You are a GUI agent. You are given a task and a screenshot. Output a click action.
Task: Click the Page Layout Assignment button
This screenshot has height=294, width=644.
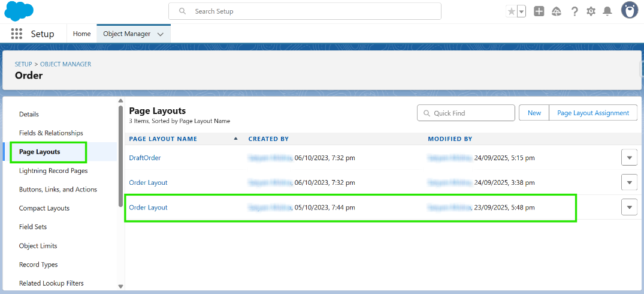coord(593,113)
